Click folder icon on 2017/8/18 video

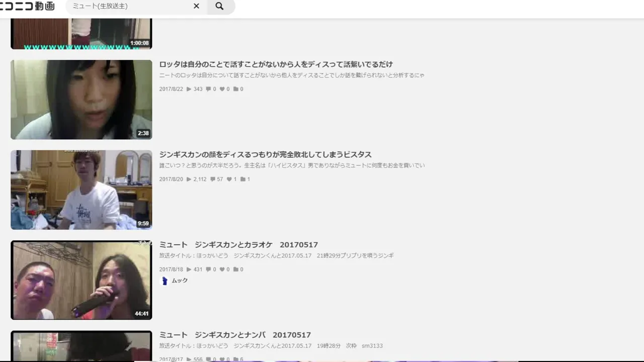235,269
